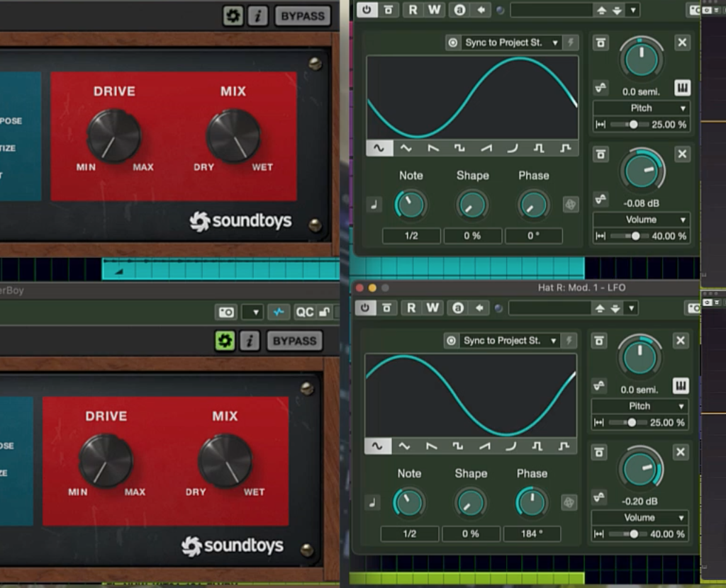Click the yellow minimize button of Hat R LFO window
The width and height of the screenshot is (726, 588).
pyautogui.click(x=372, y=288)
